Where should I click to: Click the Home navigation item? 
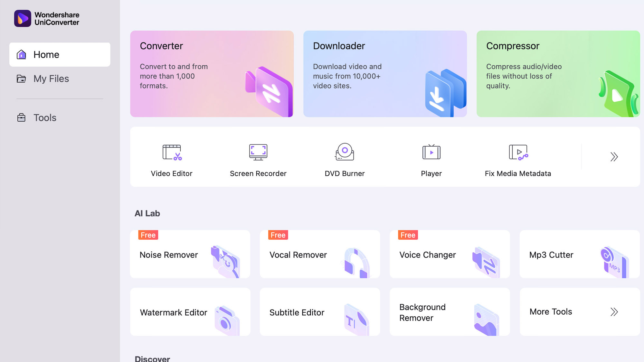[60, 54]
